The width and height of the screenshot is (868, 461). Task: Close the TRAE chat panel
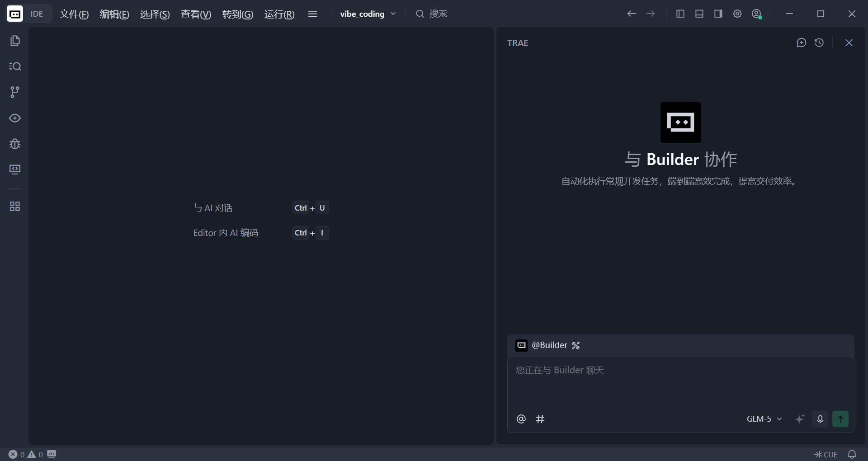click(x=849, y=42)
